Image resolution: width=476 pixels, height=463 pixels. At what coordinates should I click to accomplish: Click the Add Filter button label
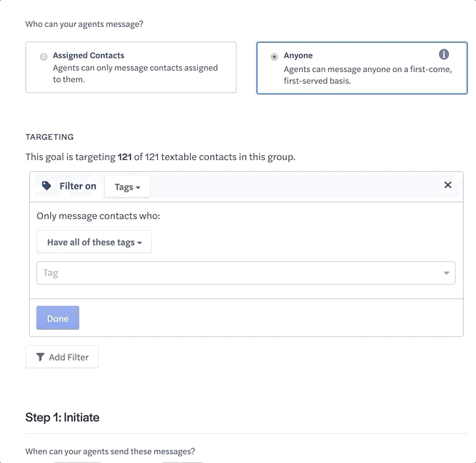click(69, 357)
